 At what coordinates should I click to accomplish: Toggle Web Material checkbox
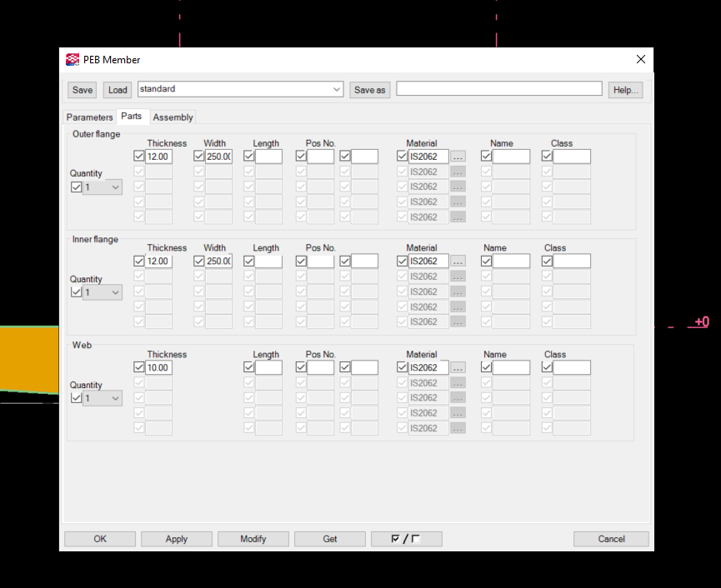[x=402, y=367]
